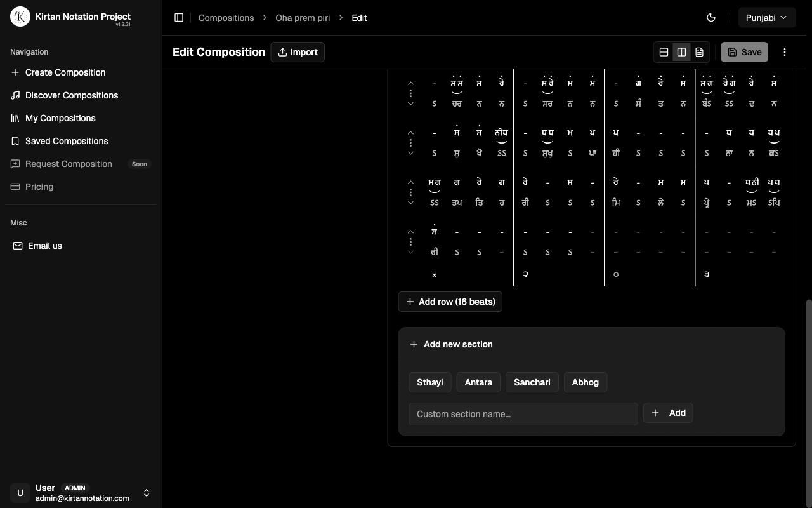Toggle dark mode with the moon icon
The image size is (812, 508).
(711, 18)
